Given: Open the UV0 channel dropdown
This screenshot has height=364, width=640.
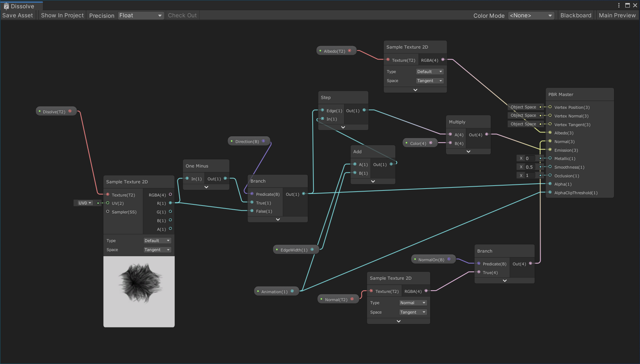Looking at the screenshot, I should tap(84, 203).
